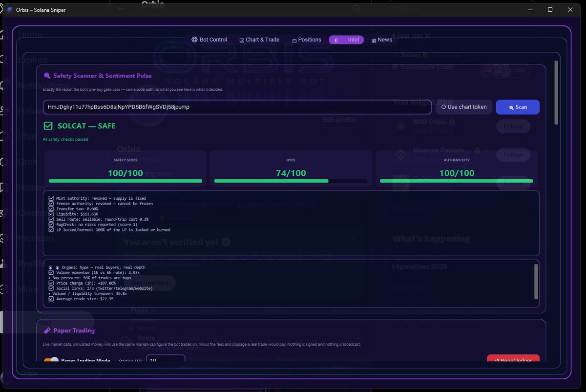586x392 pixels.
Task: Click the Mint authority revoked checkbox
Action: click(x=51, y=198)
